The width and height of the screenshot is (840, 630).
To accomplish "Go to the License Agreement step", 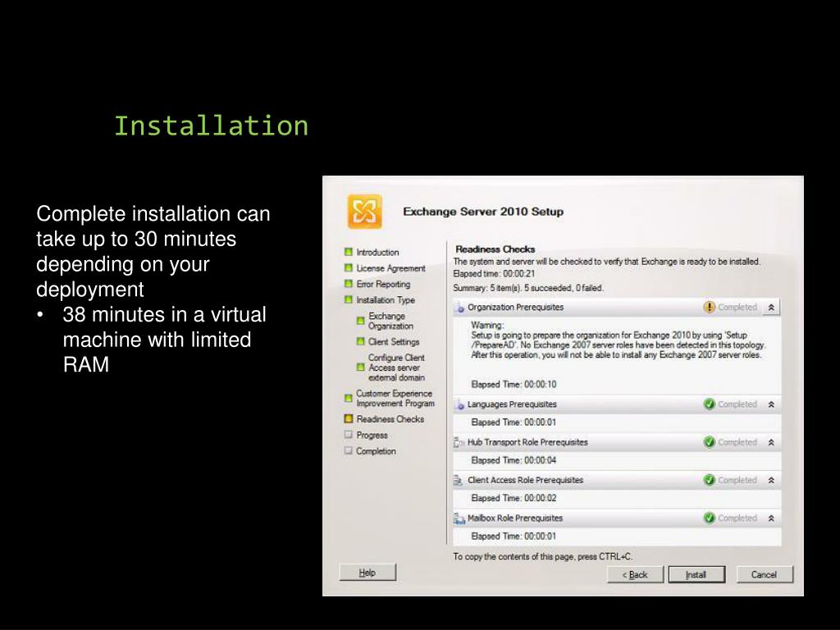I will point(391,268).
